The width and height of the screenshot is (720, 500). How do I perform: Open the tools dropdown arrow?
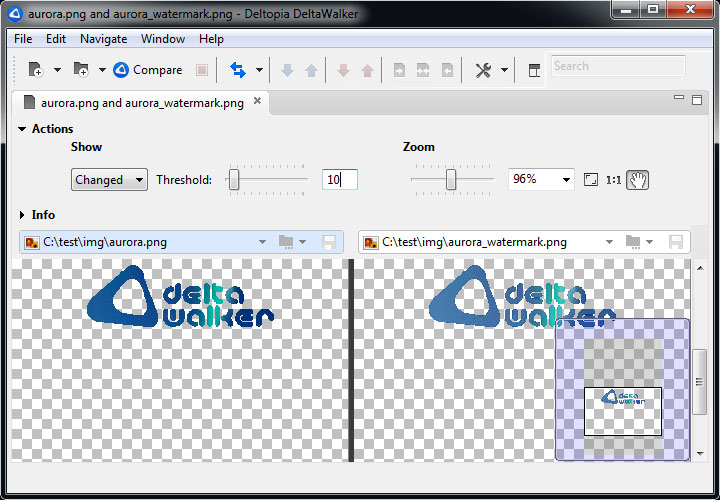click(504, 70)
